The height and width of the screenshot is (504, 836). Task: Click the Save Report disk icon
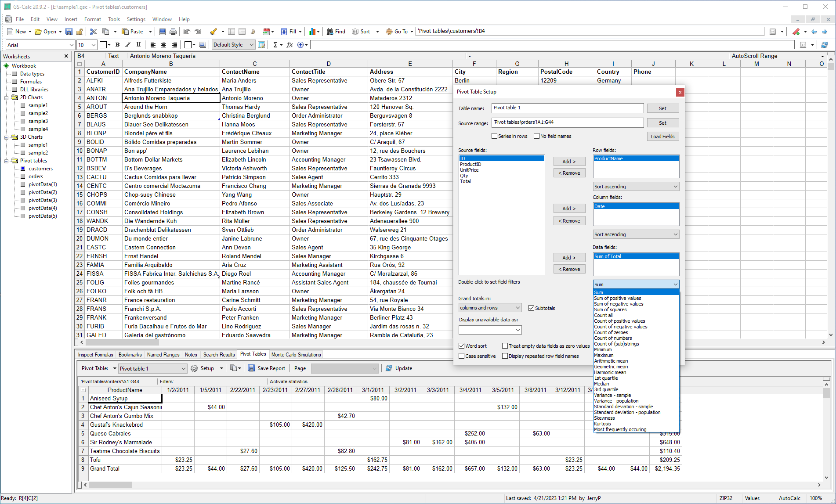(251, 368)
